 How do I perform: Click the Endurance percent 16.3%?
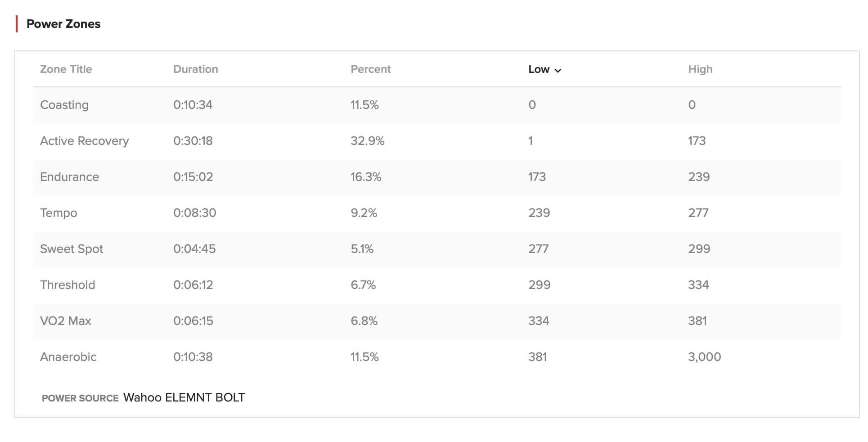(365, 177)
